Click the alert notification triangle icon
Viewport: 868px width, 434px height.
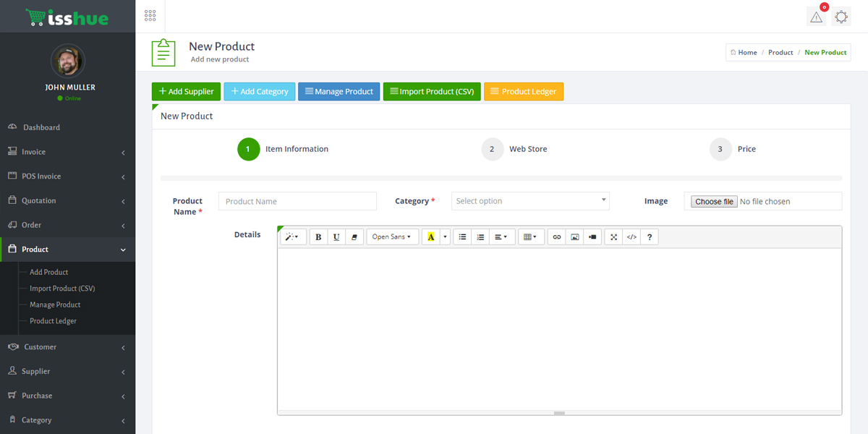817,17
